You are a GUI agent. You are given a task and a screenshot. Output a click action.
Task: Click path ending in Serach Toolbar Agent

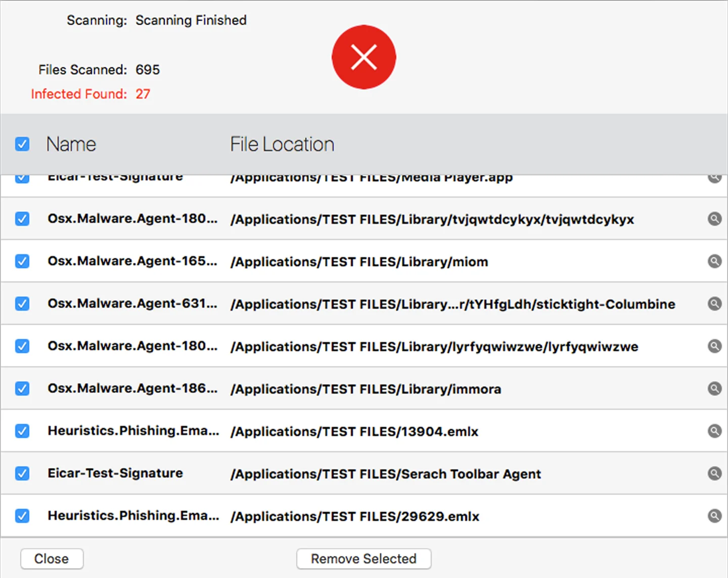[x=386, y=474]
